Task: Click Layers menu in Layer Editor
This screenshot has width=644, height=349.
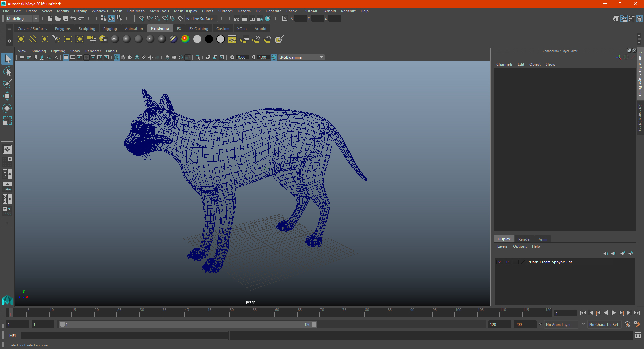Action: (x=502, y=246)
